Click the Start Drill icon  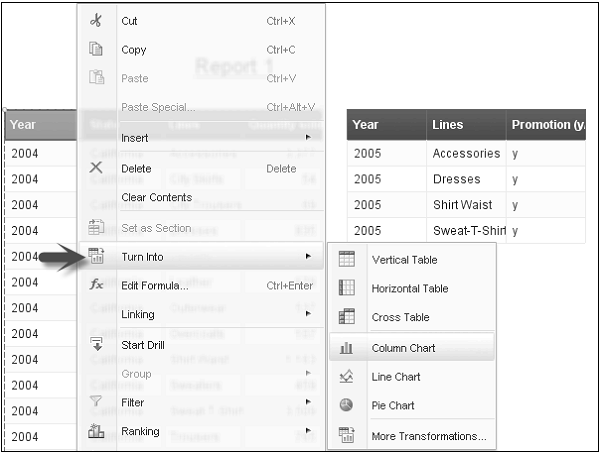pyautogui.click(x=96, y=345)
